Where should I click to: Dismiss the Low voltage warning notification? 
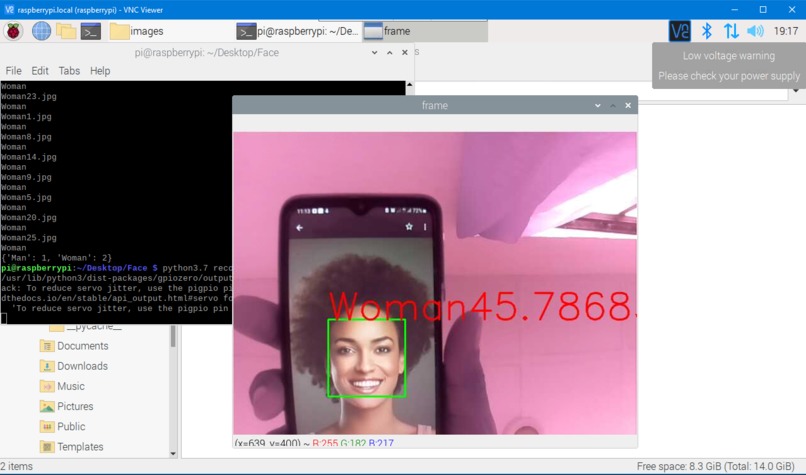tap(728, 66)
